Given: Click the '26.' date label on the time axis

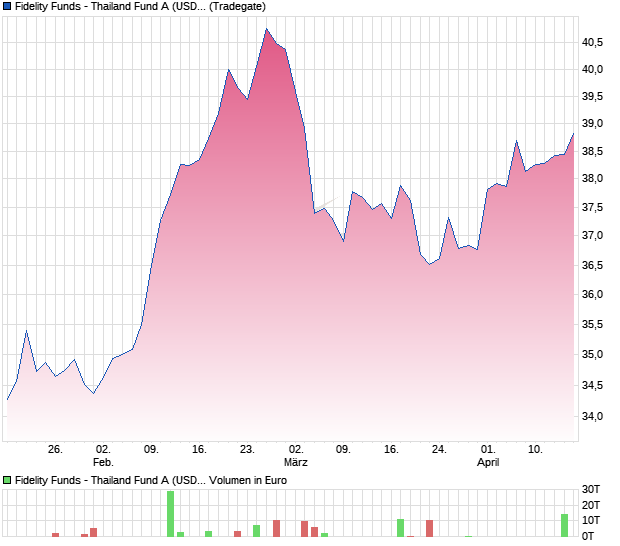Looking at the screenshot, I should (x=55, y=450).
